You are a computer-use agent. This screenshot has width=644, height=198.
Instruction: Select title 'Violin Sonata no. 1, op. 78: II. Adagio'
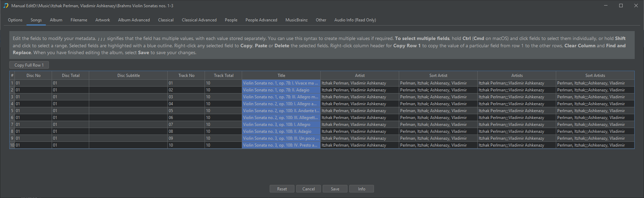coord(281,90)
